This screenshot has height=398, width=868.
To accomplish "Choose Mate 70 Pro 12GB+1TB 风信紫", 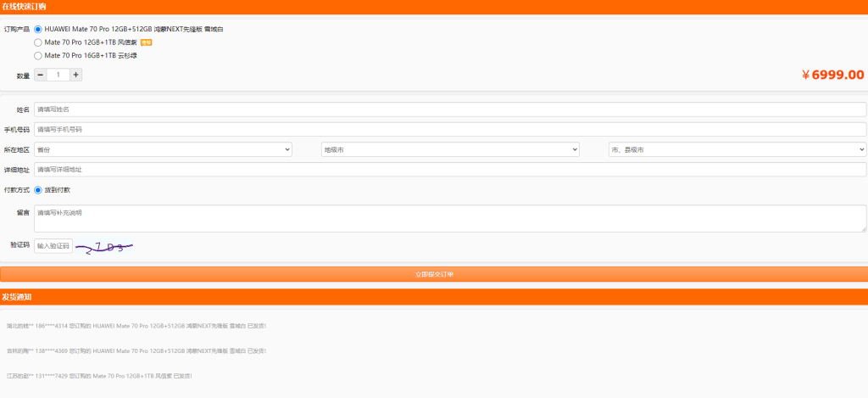I will [x=38, y=42].
